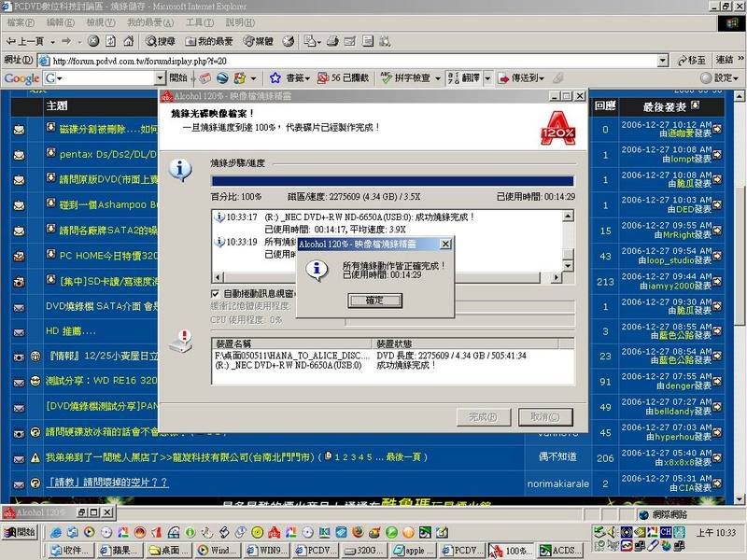Click the log pane scroll-up arrow

click(x=568, y=217)
